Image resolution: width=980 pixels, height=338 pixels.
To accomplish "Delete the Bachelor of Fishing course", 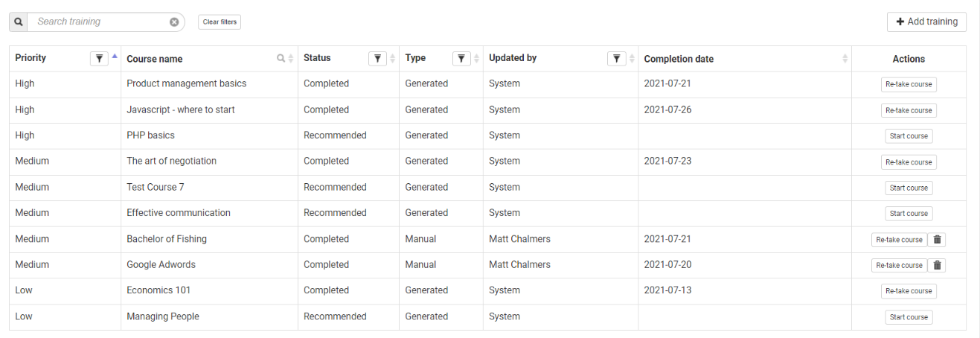I will tap(938, 240).
